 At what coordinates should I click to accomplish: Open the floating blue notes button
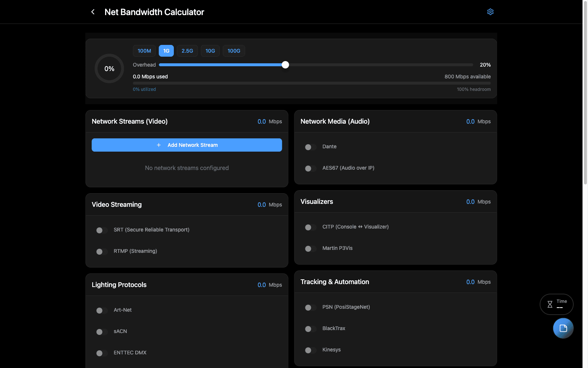point(563,328)
